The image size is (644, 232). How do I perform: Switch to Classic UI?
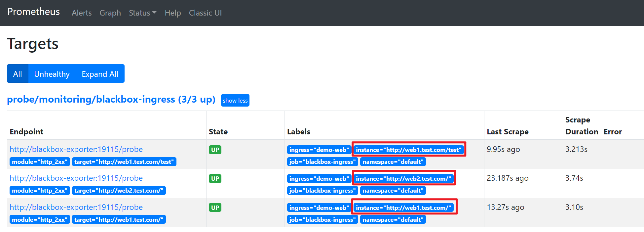pos(205,13)
